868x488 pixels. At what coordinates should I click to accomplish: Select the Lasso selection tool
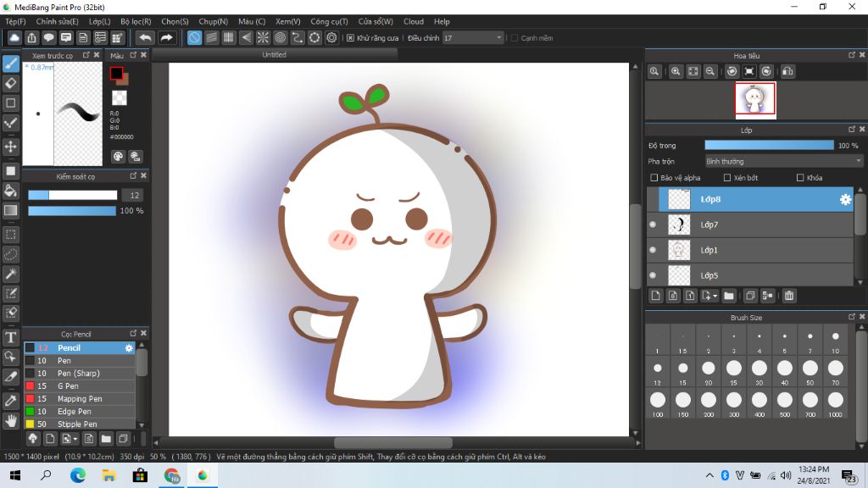(x=10, y=254)
